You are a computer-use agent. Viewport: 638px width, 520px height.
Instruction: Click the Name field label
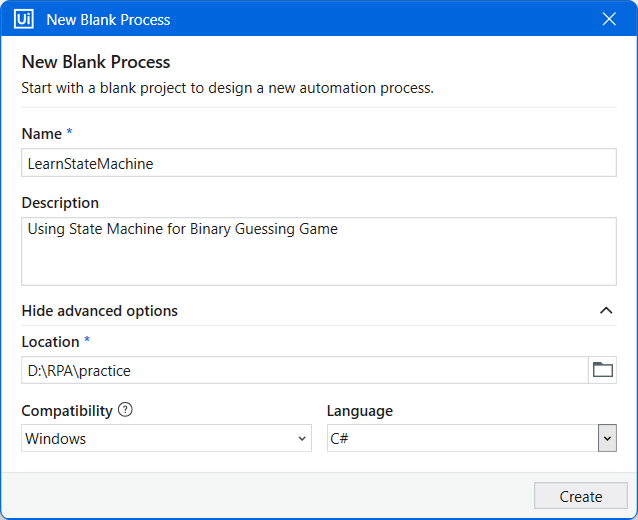point(42,133)
